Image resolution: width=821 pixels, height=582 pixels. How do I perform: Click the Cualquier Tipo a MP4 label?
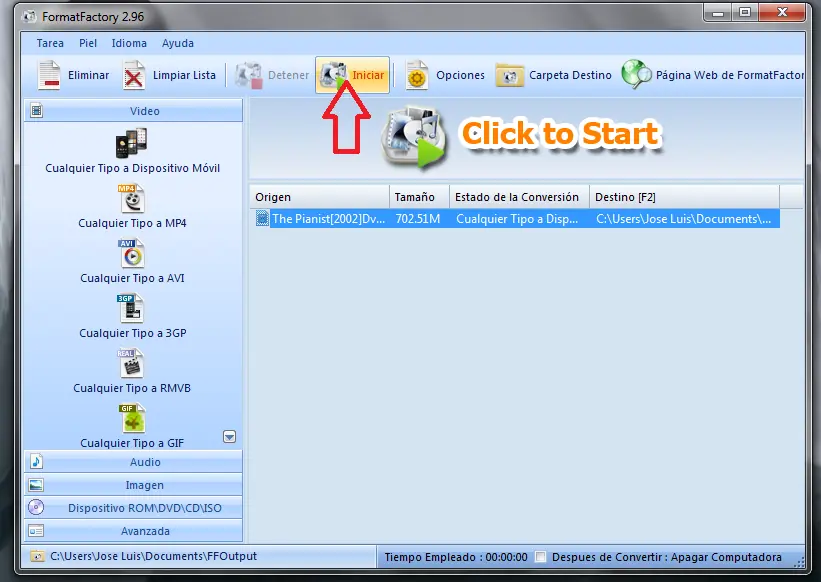tap(132, 223)
